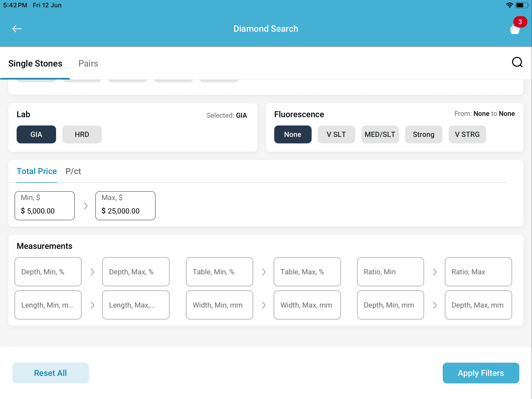Focus the Table, Max, % field
The image size is (532, 399).
click(x=307, y=271)
